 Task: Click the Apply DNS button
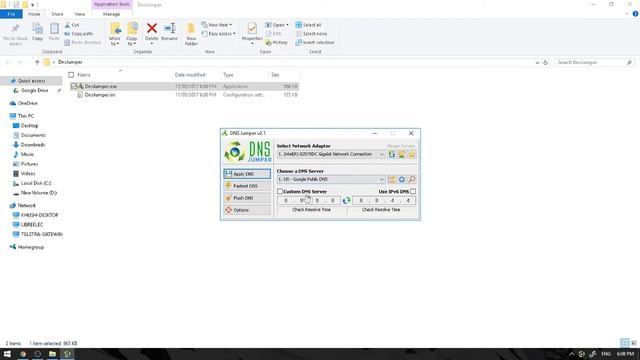pyautogui.click(x=247, y=174)
